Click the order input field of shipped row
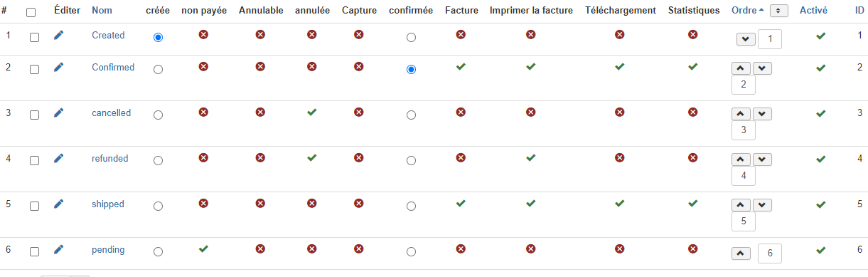 click(744, 221)
